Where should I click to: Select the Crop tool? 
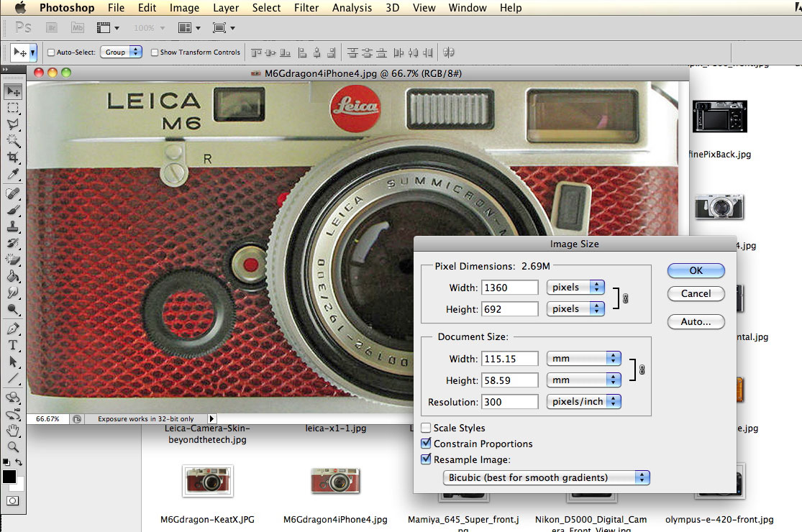pos(13,157)
